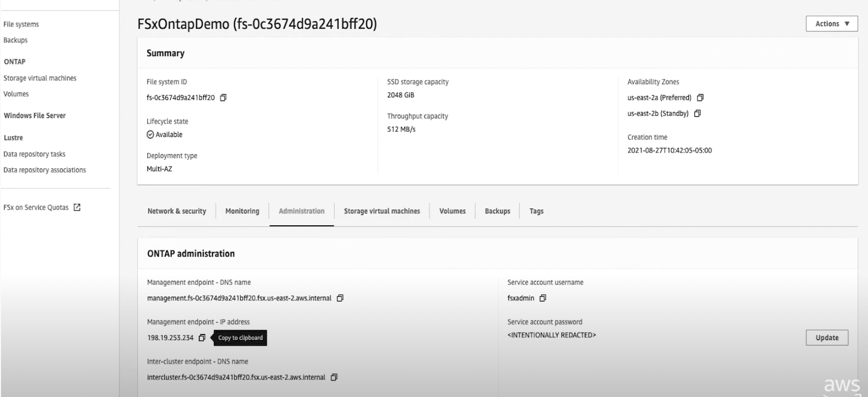Click the FSxOntapDemo page title
Screen dimensions: 868x397
pos(257,24)
